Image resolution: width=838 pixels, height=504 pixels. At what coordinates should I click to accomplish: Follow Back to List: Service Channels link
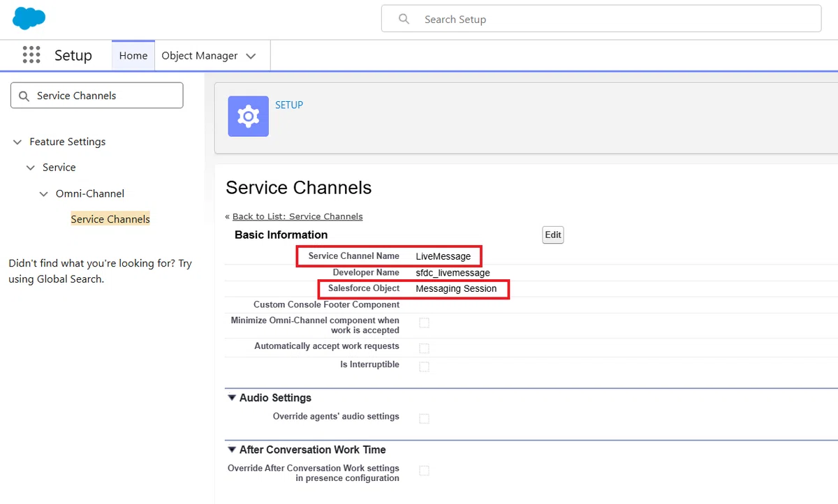pos(297,216)
